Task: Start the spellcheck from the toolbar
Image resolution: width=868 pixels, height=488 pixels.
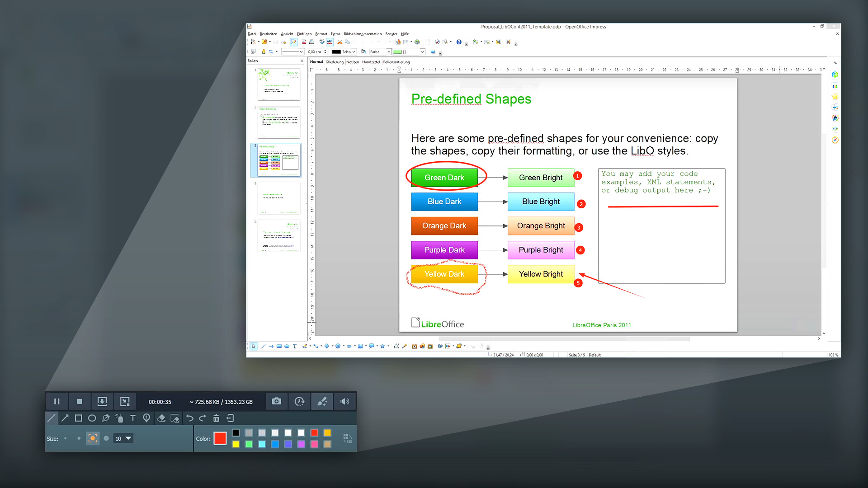Action: (322, 42)
